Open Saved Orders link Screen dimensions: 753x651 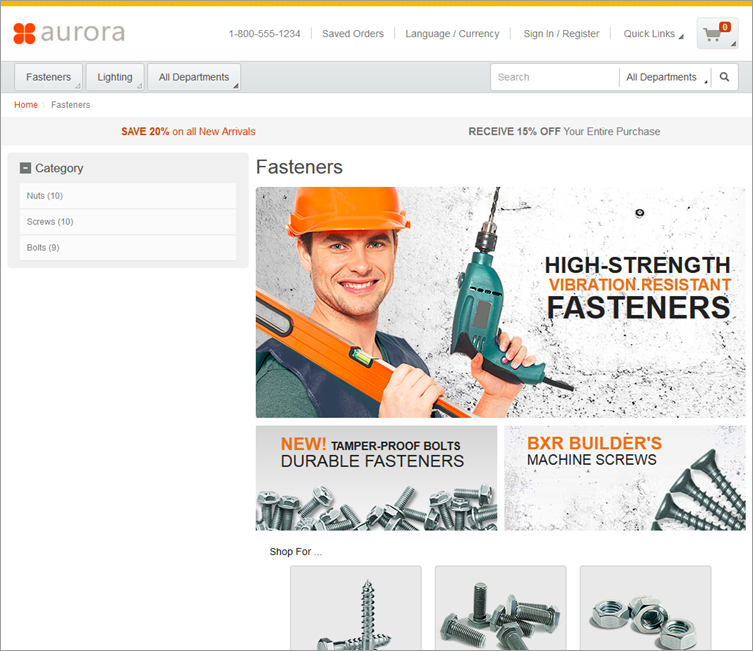tap(353, 34)
